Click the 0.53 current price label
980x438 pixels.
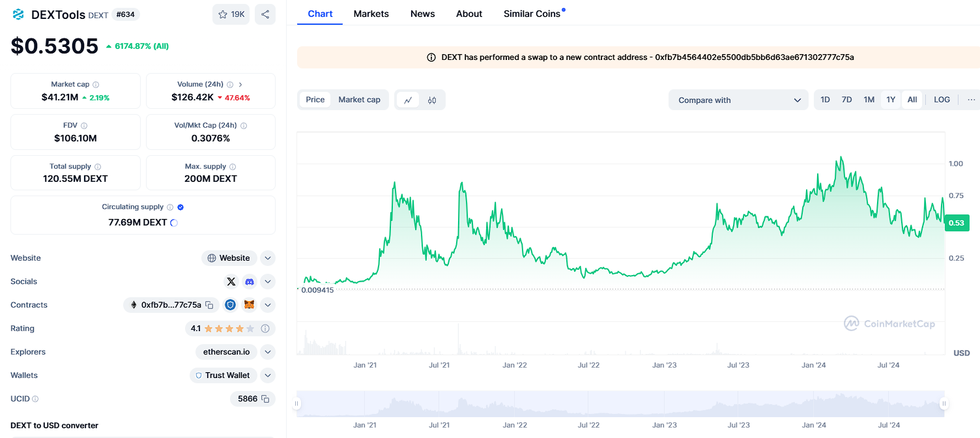(x=957, y=223)
